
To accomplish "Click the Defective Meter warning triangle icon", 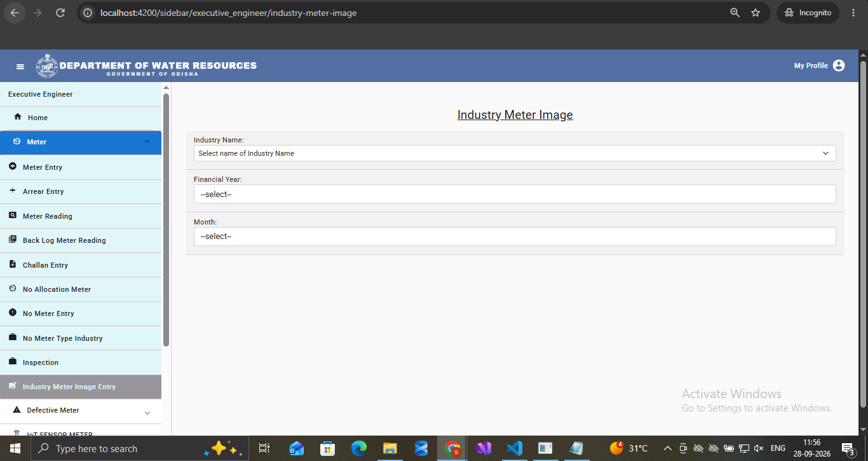I will (x=17, y=410).
